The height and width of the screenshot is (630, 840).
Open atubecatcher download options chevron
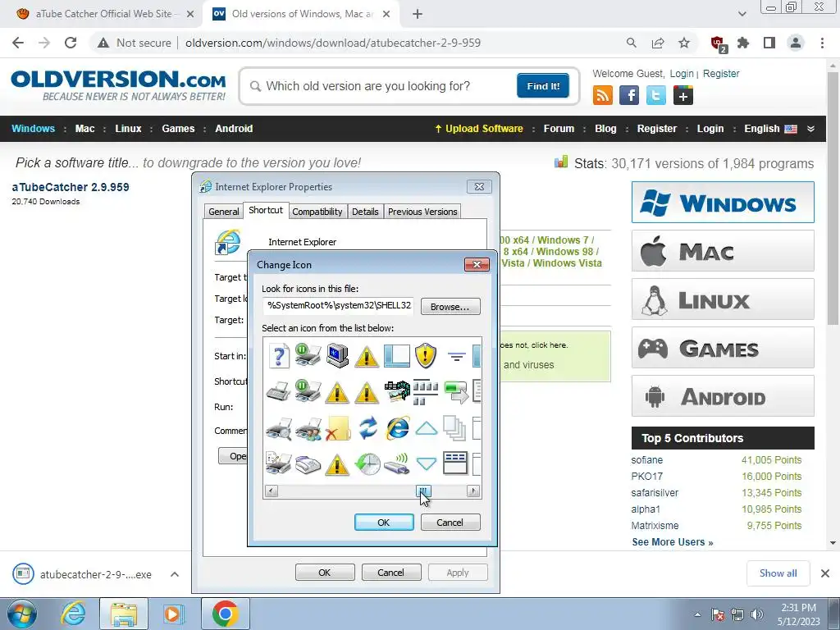[175, 574]
